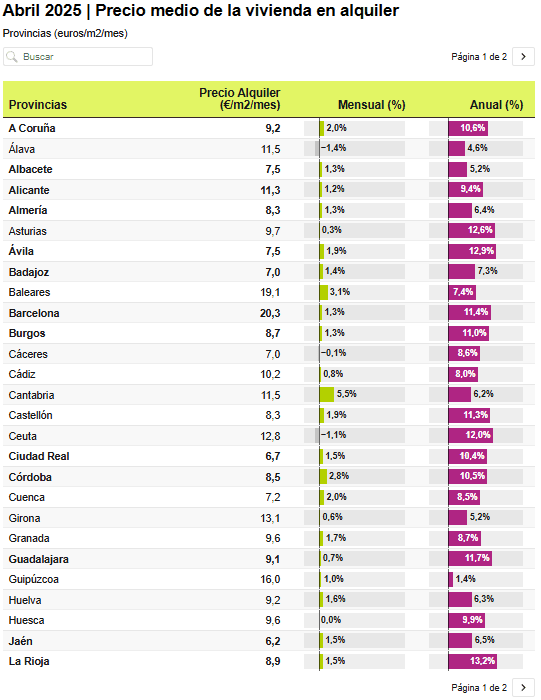
Task: Sort by Mensual (%) column header
Action: coord(371,105)
